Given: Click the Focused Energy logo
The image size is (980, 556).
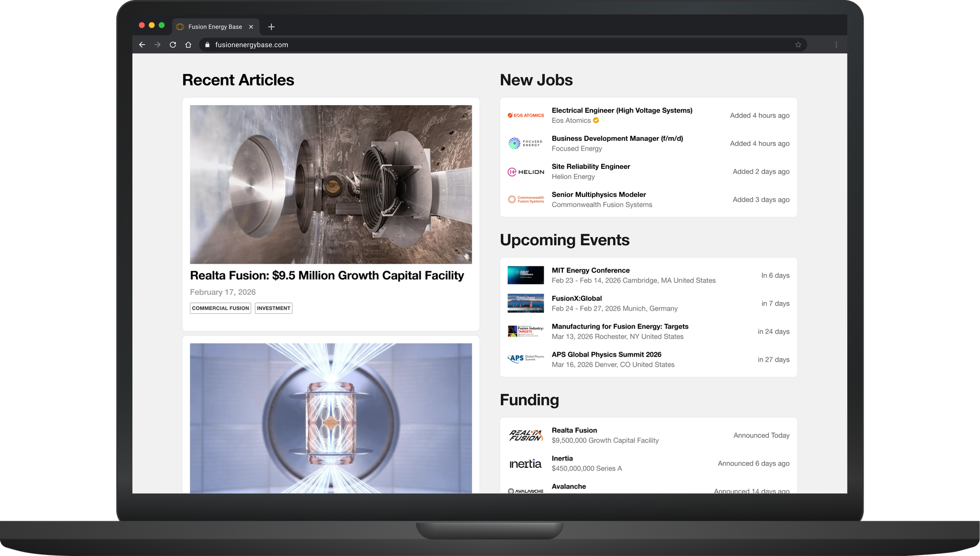Looking at the screenshot, I should click(x=526, y=143).
